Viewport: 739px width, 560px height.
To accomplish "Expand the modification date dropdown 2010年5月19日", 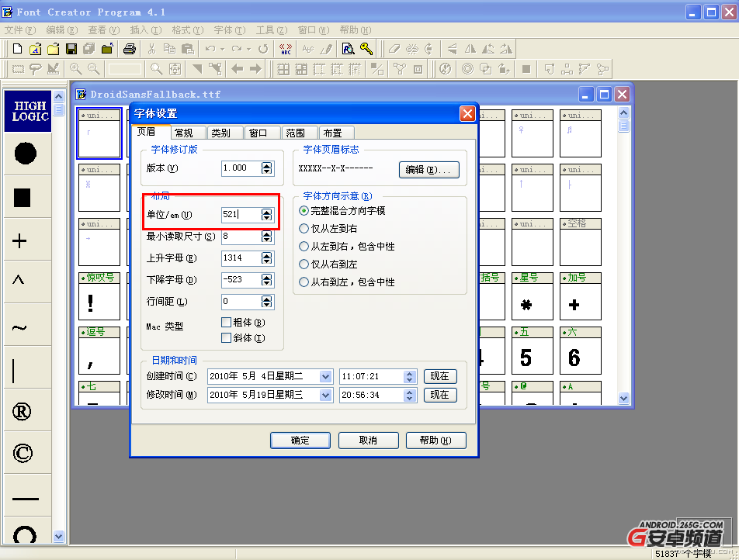I will [327, 395].
